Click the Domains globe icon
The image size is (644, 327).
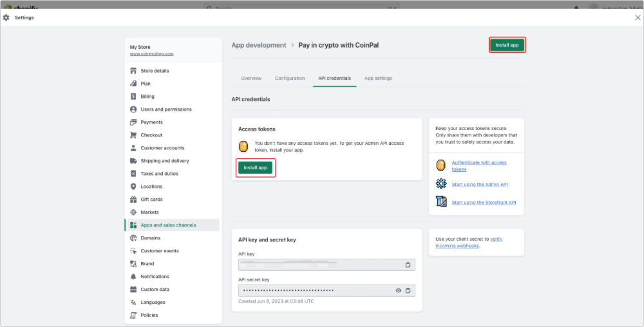(133, 238)
